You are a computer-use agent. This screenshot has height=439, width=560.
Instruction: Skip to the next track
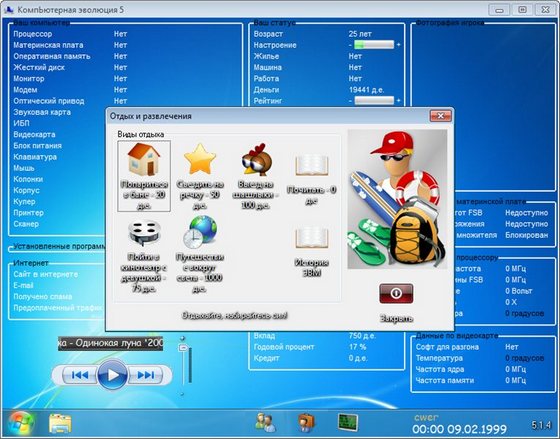click(146, 375)
